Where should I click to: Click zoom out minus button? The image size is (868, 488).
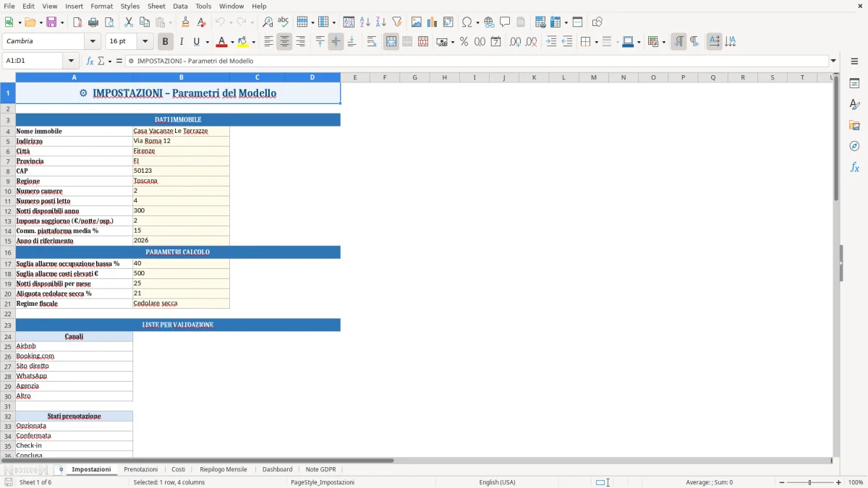[x=782, y=482]
